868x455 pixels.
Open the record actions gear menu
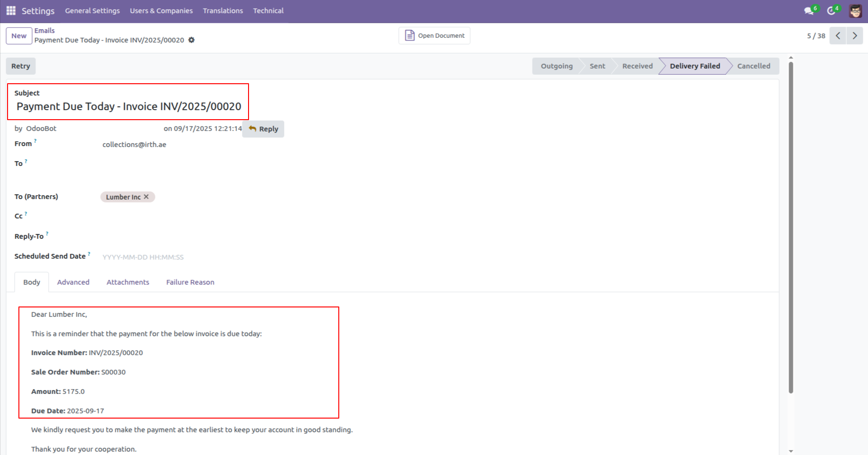tap(191, 40)
